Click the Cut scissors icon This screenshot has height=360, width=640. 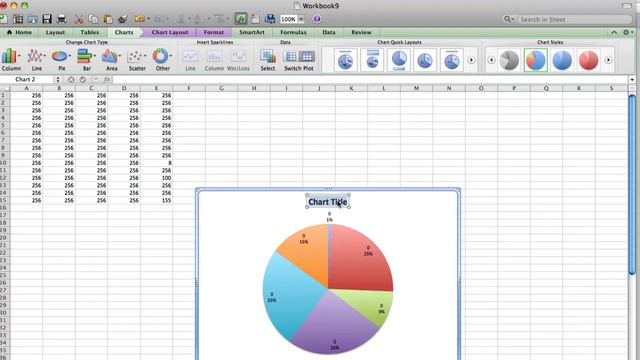(78, 19)
